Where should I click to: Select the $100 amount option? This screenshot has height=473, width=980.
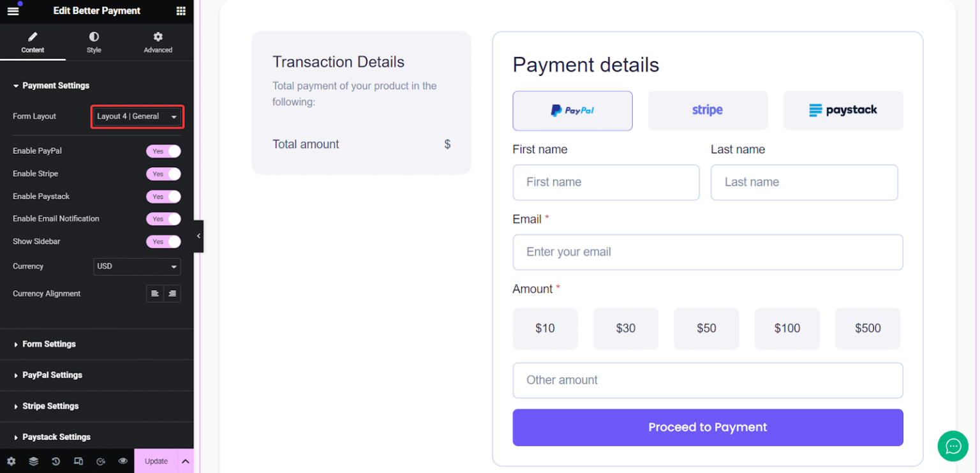(787, 329)
